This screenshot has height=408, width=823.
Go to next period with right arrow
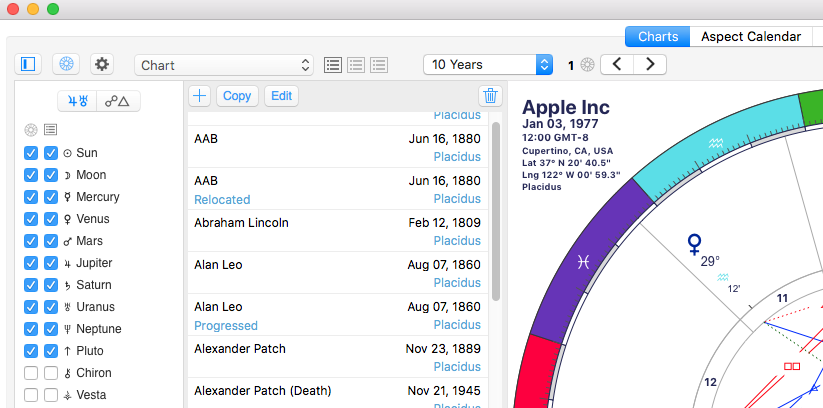[x=650, y=65]
